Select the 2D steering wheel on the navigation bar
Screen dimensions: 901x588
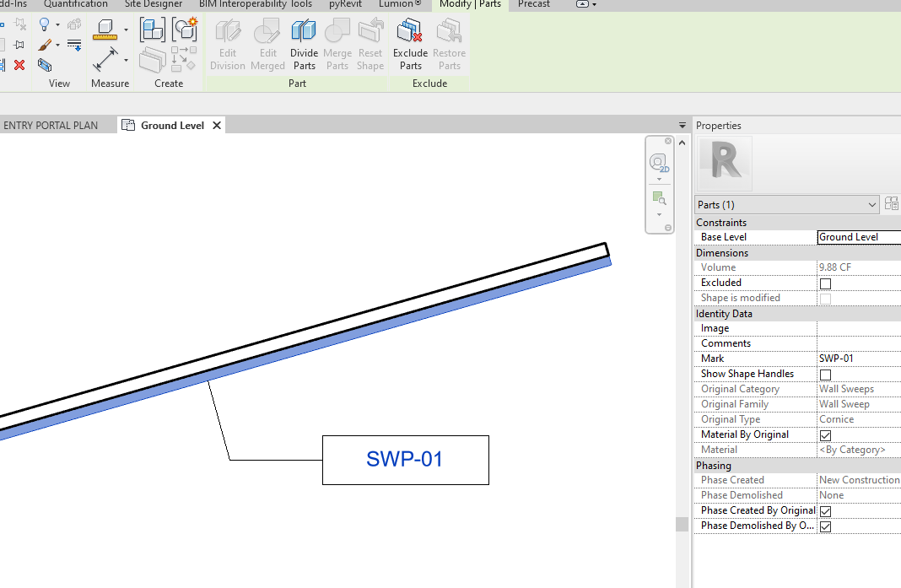tap(658, 163)
